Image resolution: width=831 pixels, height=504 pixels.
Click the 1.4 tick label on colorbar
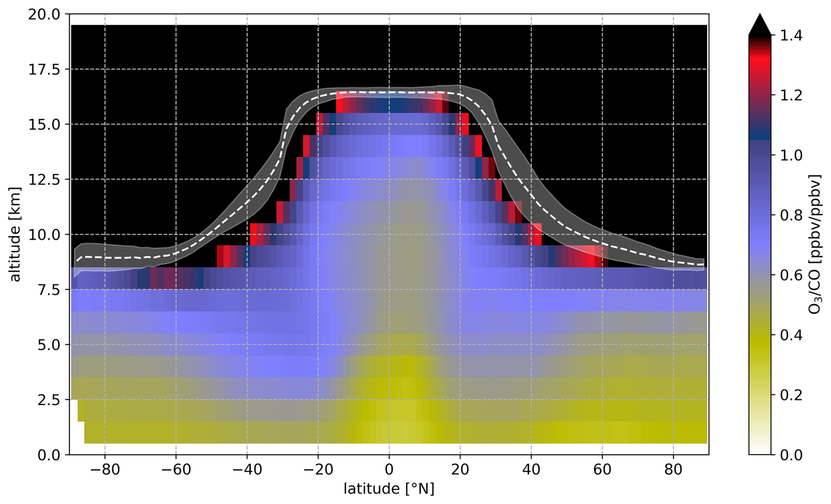[x=791, y=36]
